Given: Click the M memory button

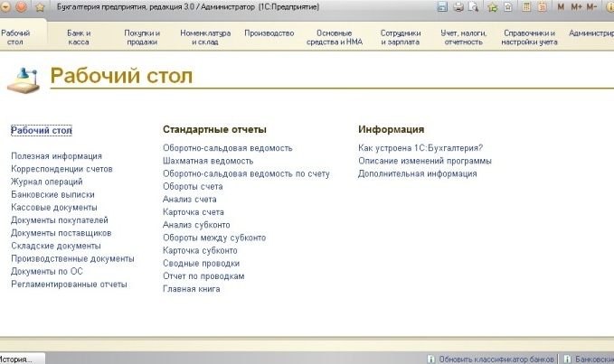Looking at the screenshot, I should point(561,6).
